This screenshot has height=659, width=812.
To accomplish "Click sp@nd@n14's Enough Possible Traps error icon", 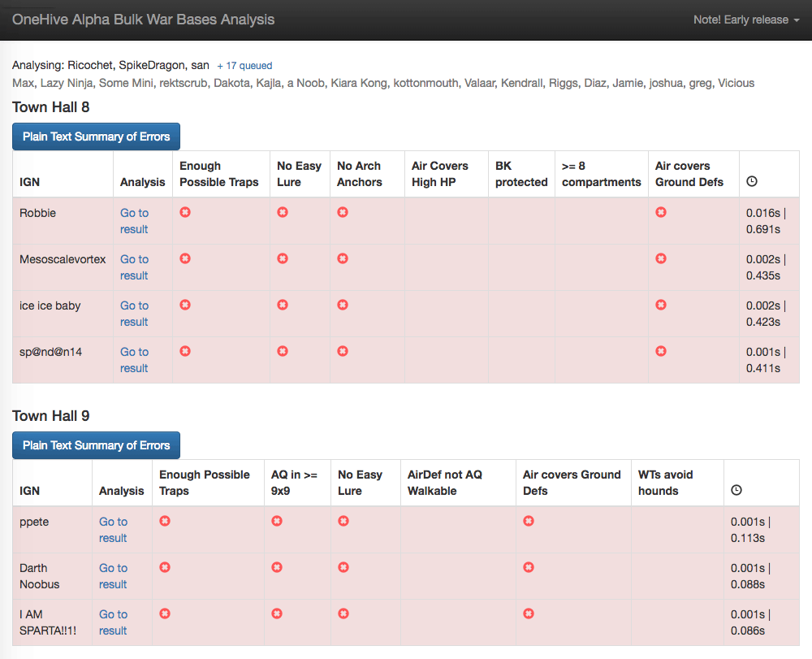I will (x=185, y=351).
